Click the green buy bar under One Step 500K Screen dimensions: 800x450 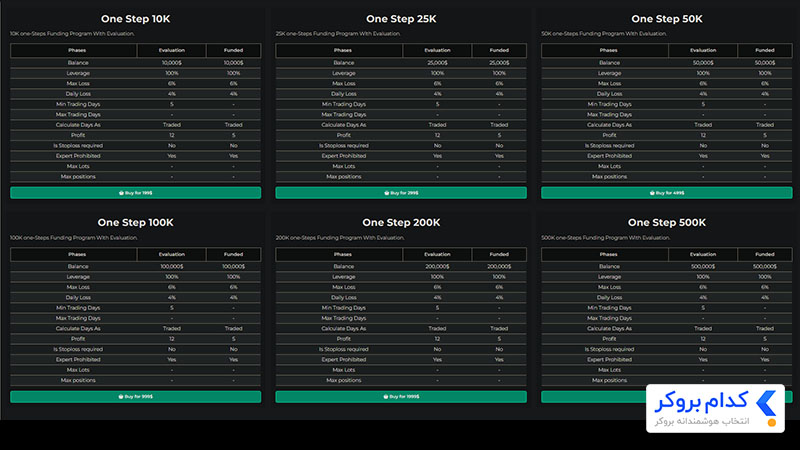pos(593,396)
